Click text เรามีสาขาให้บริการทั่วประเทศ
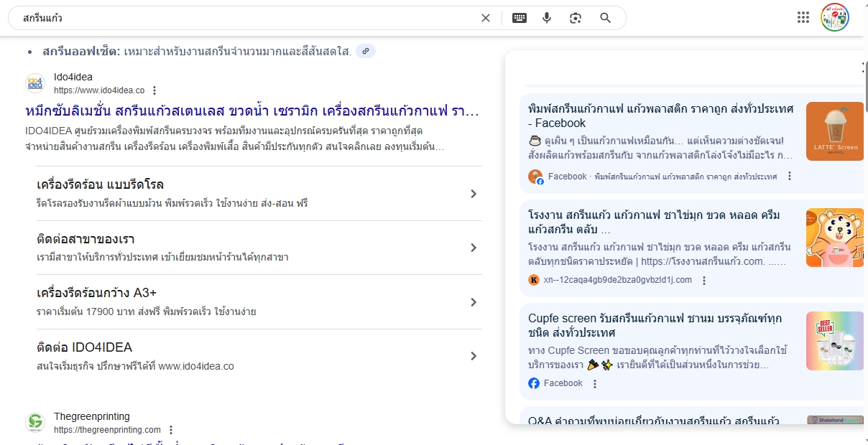 (162, 257)
